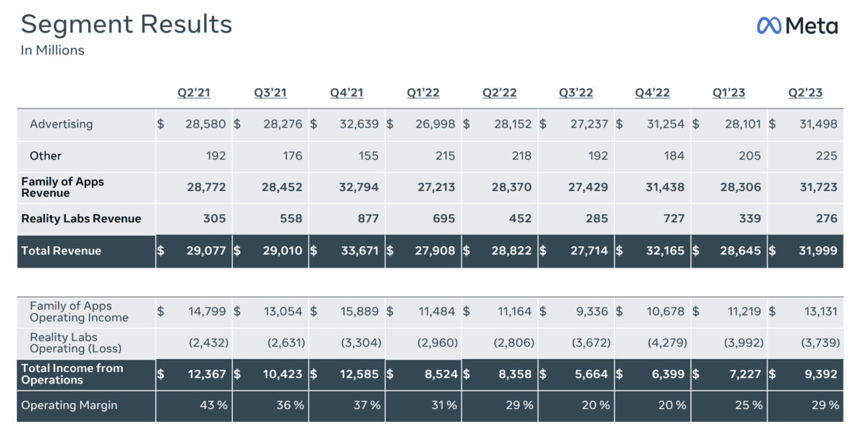Click the Q1'22 column header
This screenshot has width=868, height=448.
[x=422, y=93]
